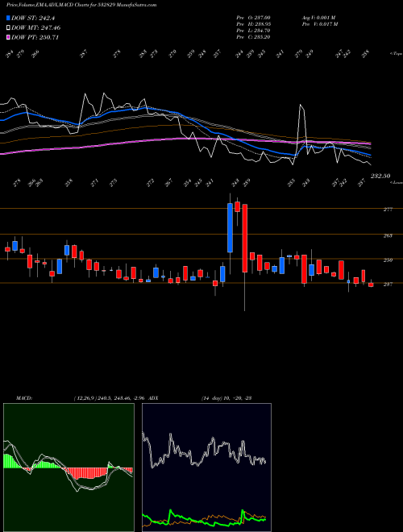Click the 263 price axis label

tap(388, 235)
